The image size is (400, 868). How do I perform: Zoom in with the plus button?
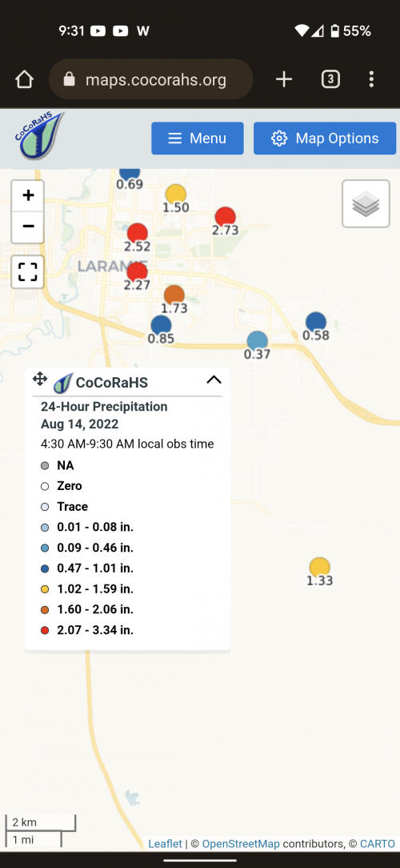28,195
